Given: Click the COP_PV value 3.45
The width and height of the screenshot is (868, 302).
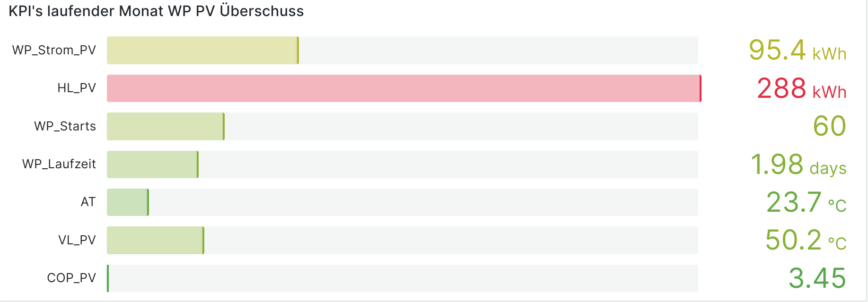Looking at the screenshot, I should pos(817,278).
